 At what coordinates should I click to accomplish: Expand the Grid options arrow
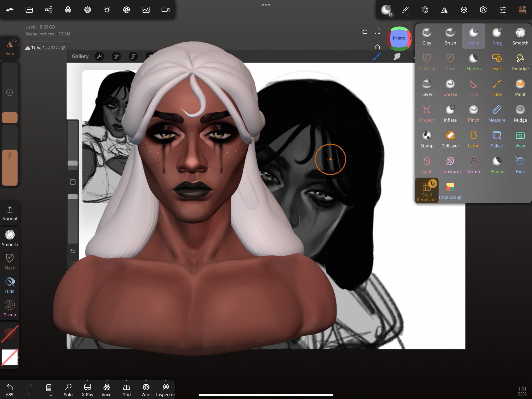tap(127, 381)
